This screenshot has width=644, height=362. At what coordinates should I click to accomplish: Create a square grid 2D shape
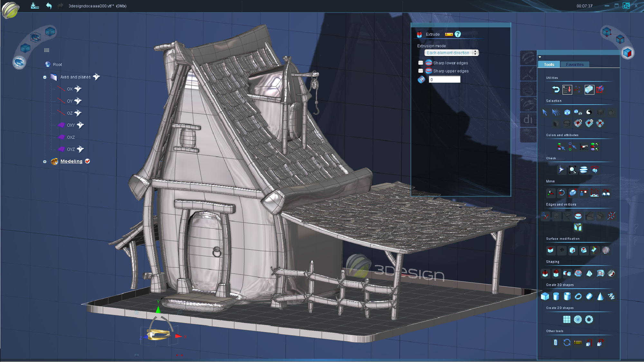[x=567, y=319]
